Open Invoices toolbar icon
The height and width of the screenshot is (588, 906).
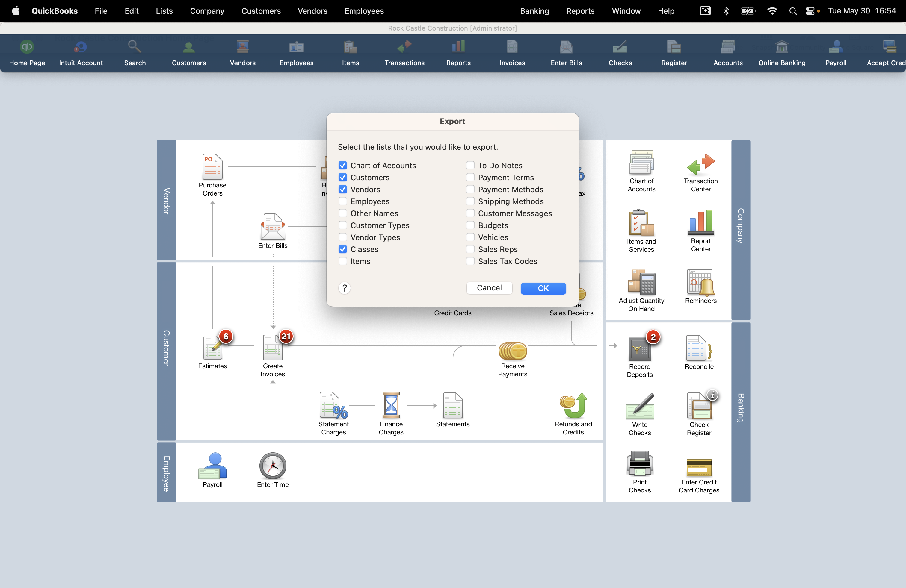[x=512, y=53]
